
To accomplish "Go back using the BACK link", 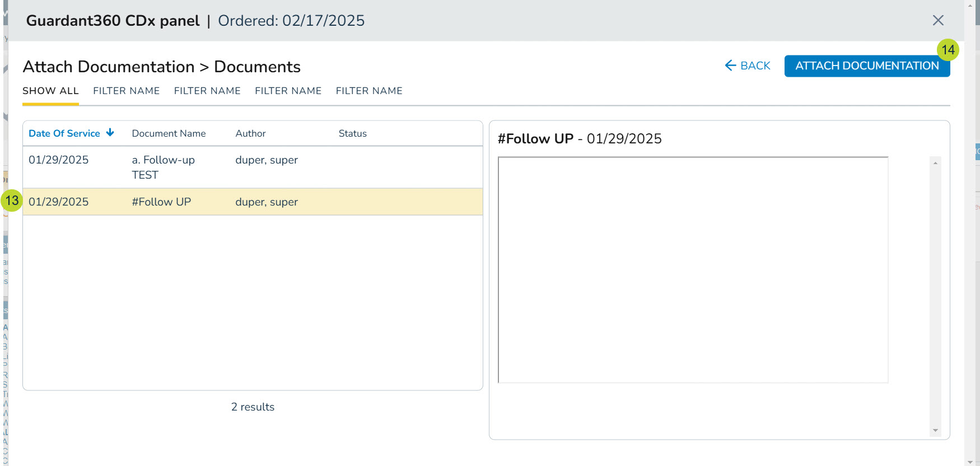I will 755,66.
